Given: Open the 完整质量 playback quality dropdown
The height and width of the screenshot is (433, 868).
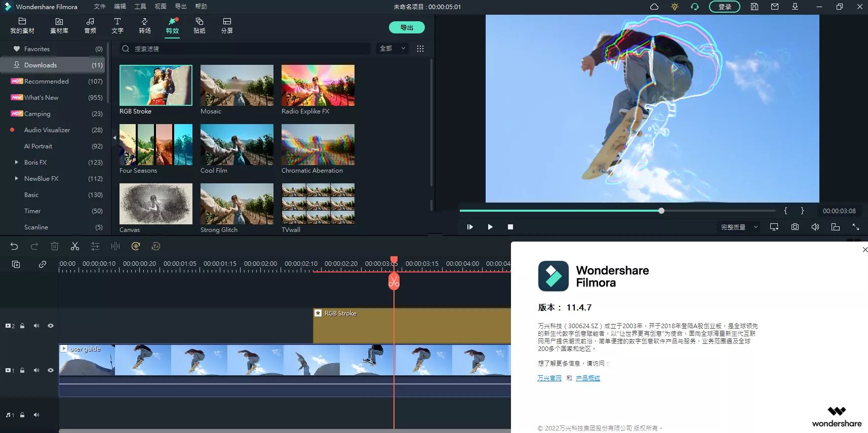Looking at the screenshot, I should pos(739,227).
